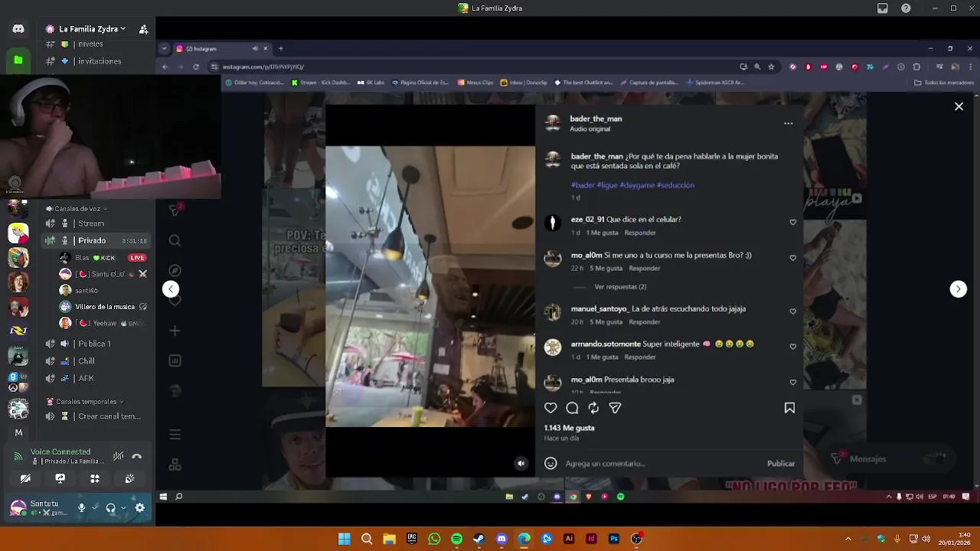Viewport: 980px width, 551px height.
Task: Join the Chill voice channel
Action: 96,361
